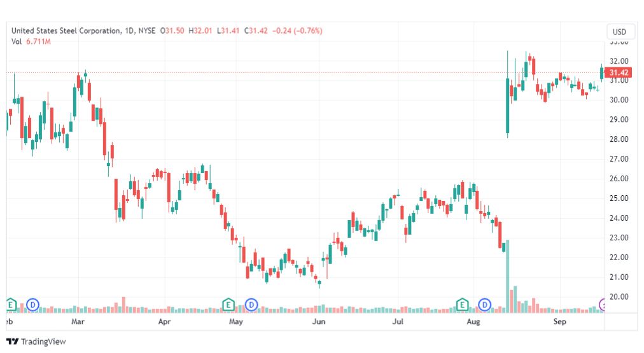Click the 24.00 price axis label
This screenshot has width=644, height=353.
(x=619, y=218)
